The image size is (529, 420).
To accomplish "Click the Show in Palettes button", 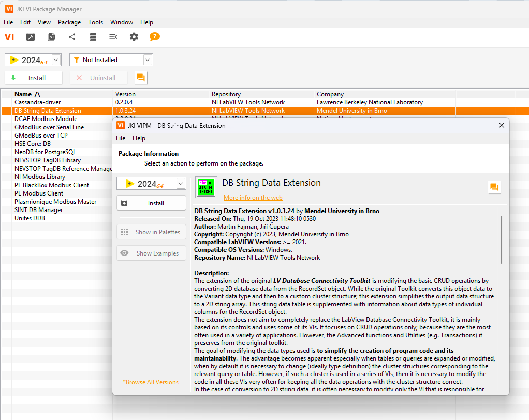I will (x=151, y=232).
